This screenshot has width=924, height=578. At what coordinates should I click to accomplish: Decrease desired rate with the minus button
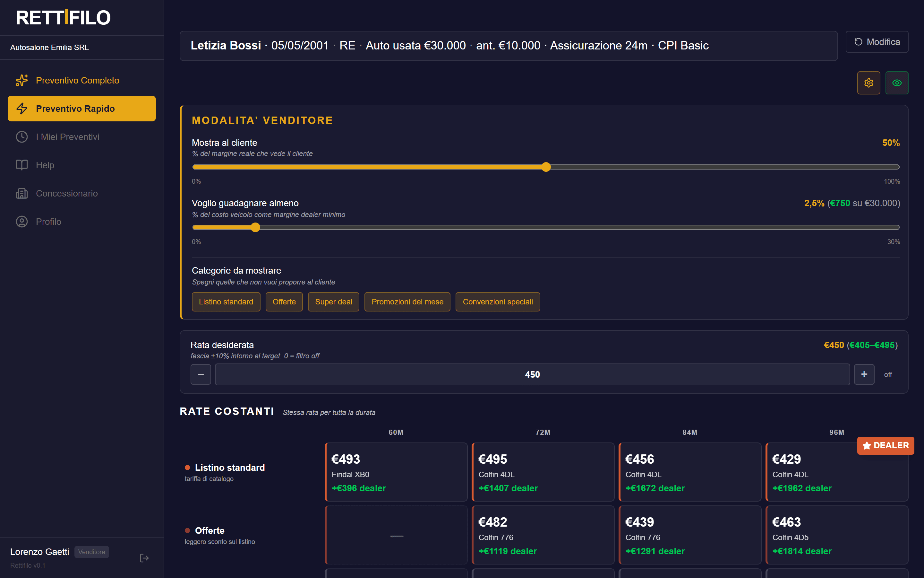pos(201,374)
